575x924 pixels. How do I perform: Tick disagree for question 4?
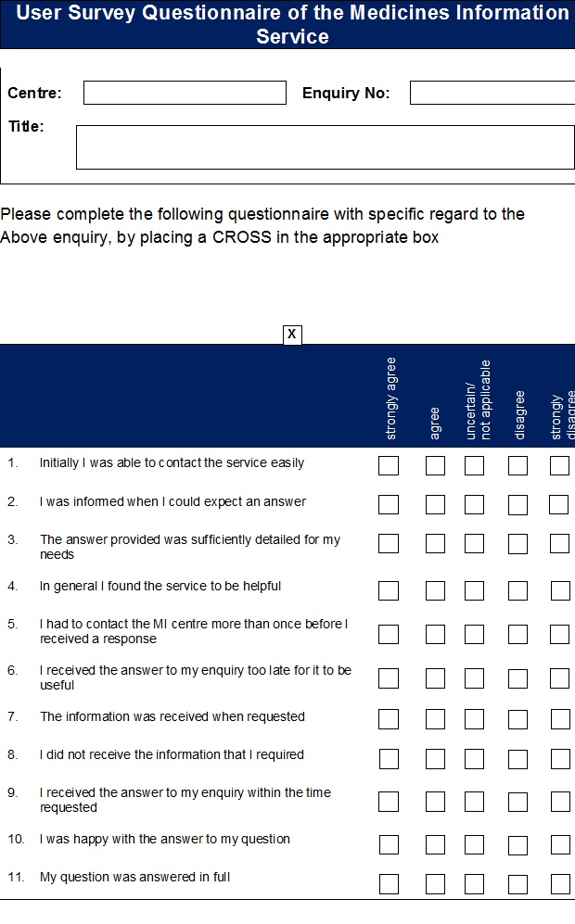click(517, 590)
